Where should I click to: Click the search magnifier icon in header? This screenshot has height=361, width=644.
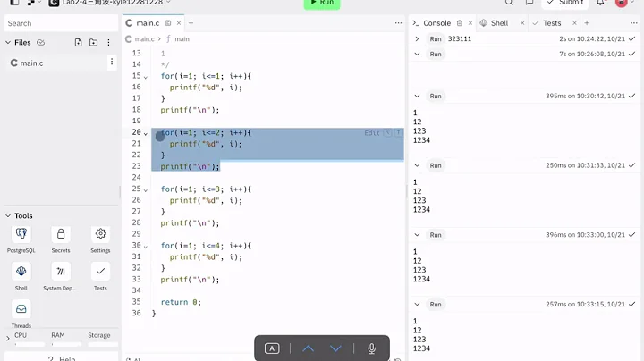(509, 3)
